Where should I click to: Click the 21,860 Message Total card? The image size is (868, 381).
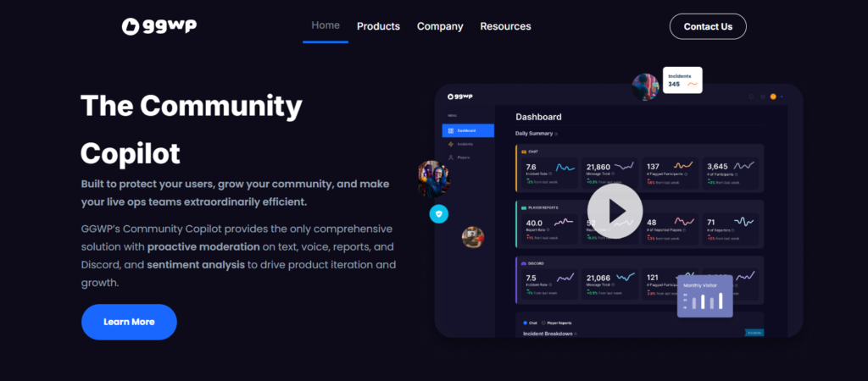(x=610, y=174)
